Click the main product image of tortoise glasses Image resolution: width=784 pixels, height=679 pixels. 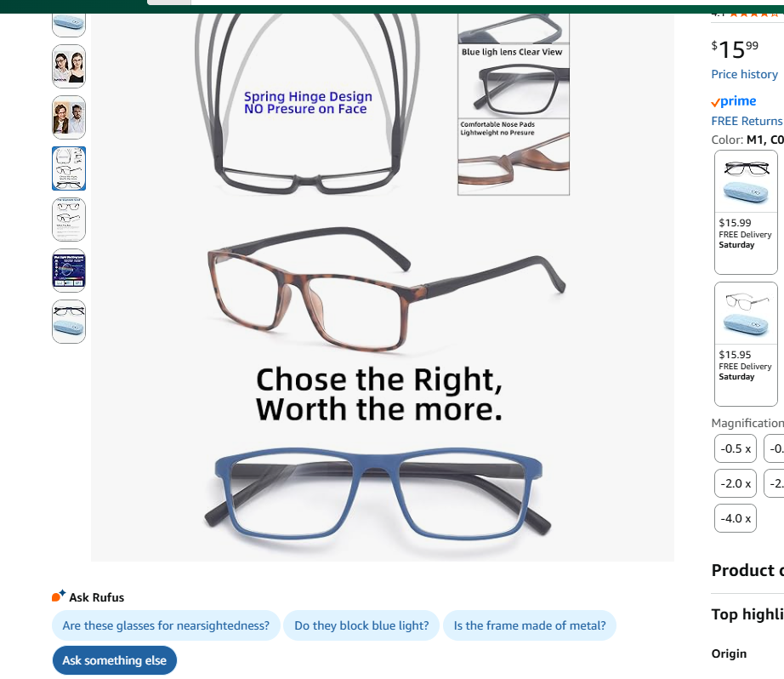point(383,288)
